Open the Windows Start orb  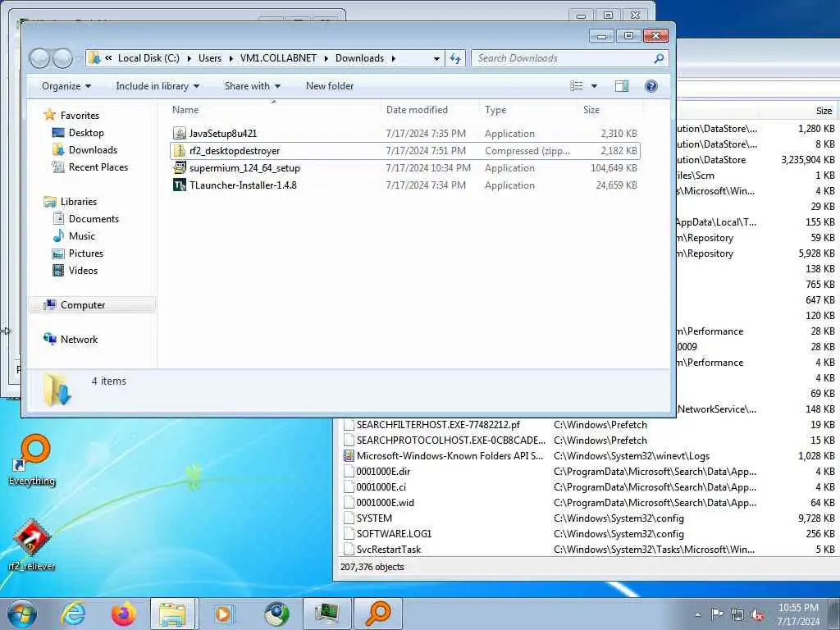[22, 614]
